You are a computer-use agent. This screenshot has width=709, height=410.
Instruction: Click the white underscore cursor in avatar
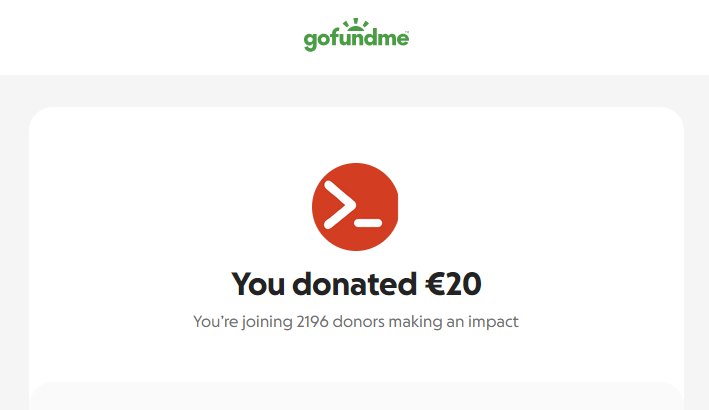(368, 223)
